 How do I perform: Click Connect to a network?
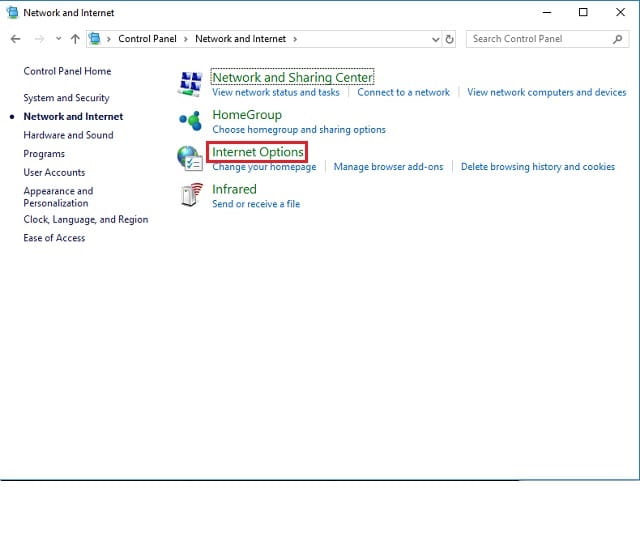coord(404,92)
